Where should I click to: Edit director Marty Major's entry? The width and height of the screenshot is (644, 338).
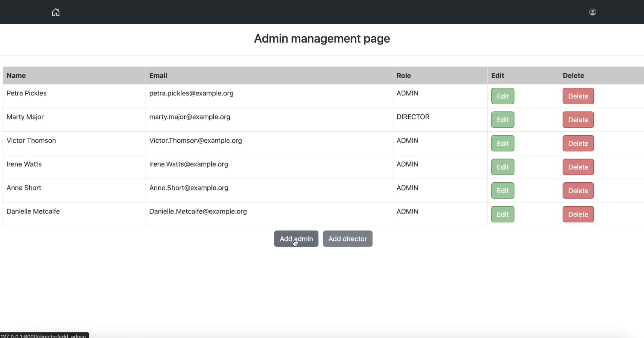pos(503,120)
